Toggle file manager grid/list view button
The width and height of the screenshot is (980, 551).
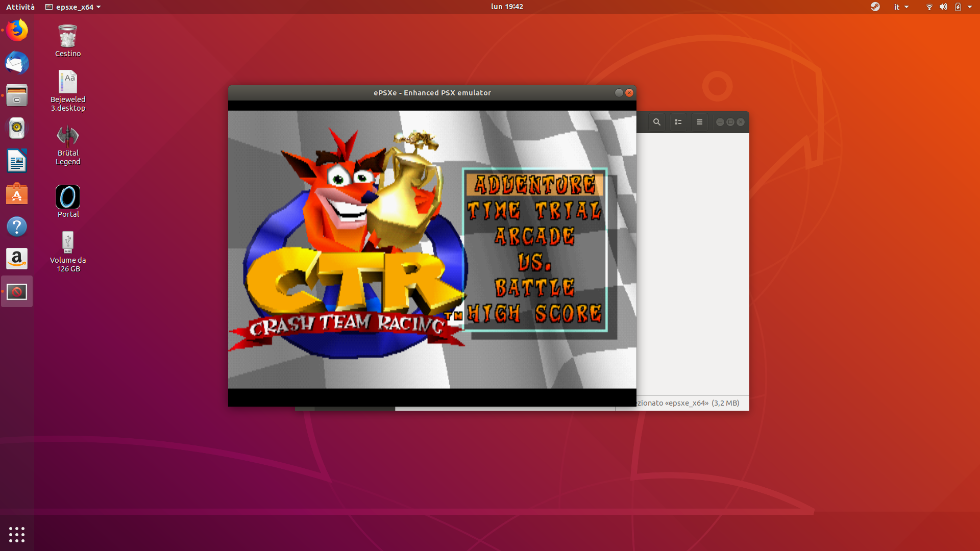tap(678, 122)
